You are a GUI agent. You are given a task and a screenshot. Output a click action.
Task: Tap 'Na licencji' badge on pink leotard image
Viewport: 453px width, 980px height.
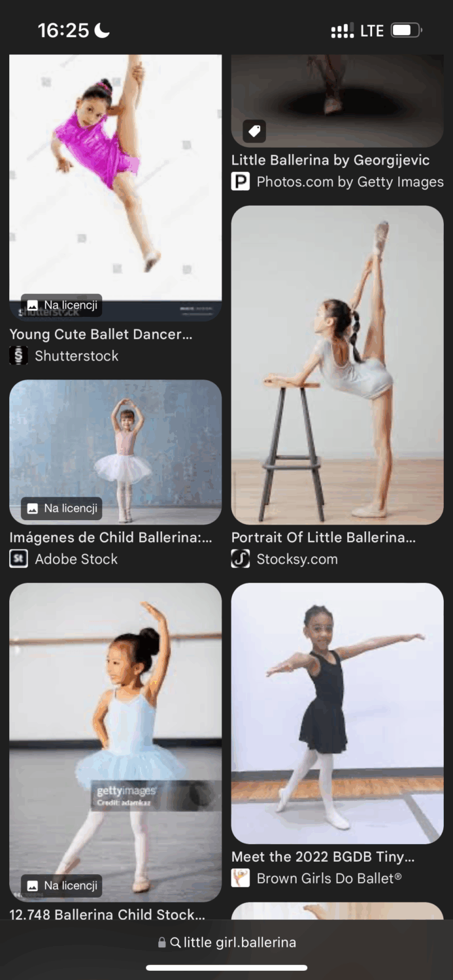pyautogui.click(x=61, y=305)
